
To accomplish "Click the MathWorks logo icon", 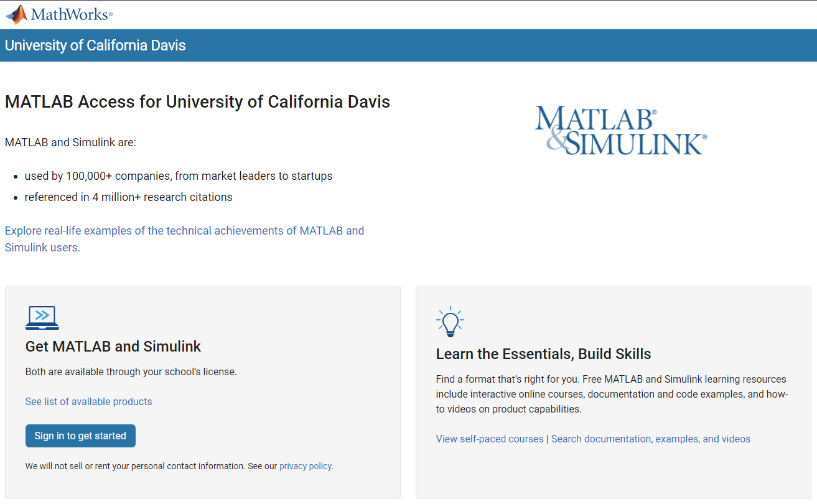I will coord(17,14).
